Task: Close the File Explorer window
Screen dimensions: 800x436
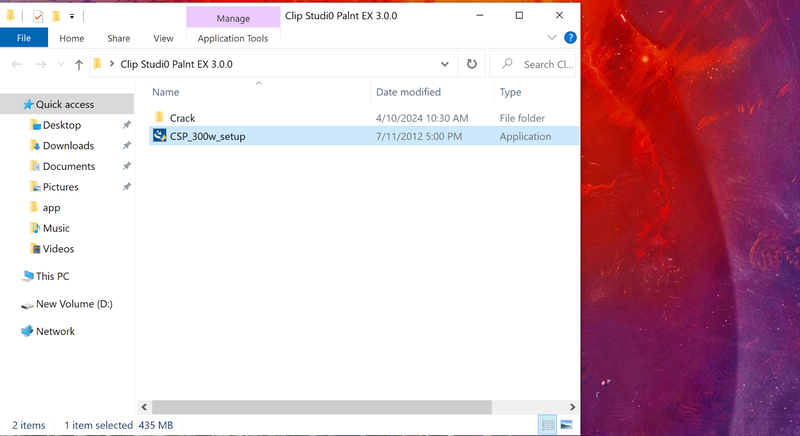Action: tap(559, 15)
